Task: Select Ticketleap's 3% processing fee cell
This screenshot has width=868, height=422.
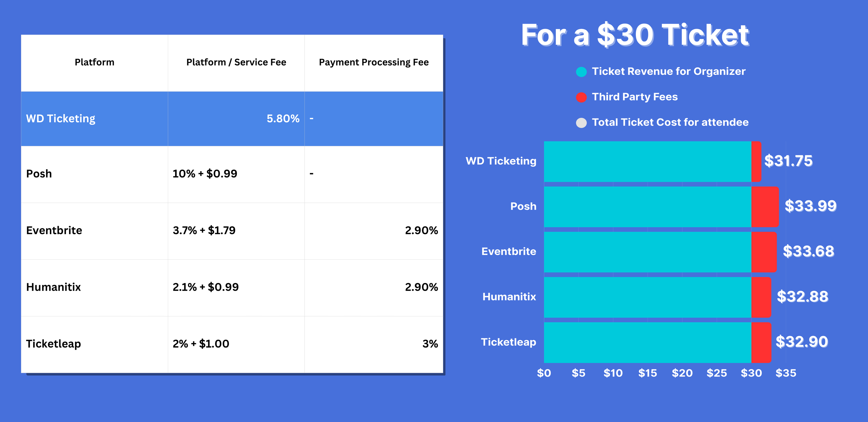Action: pyautogui.click(x=430, y=344)
